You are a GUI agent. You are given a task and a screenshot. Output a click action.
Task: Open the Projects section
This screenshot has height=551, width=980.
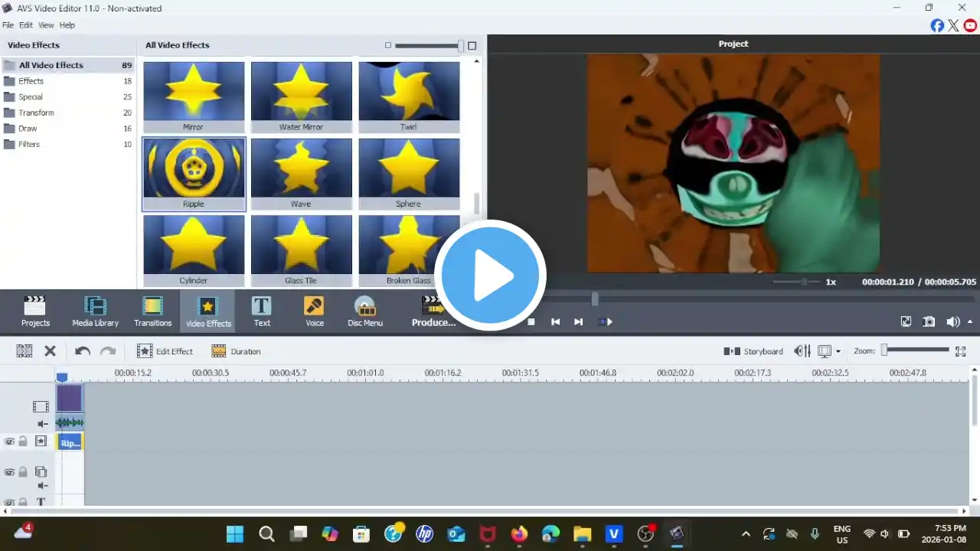coord(35,311)
